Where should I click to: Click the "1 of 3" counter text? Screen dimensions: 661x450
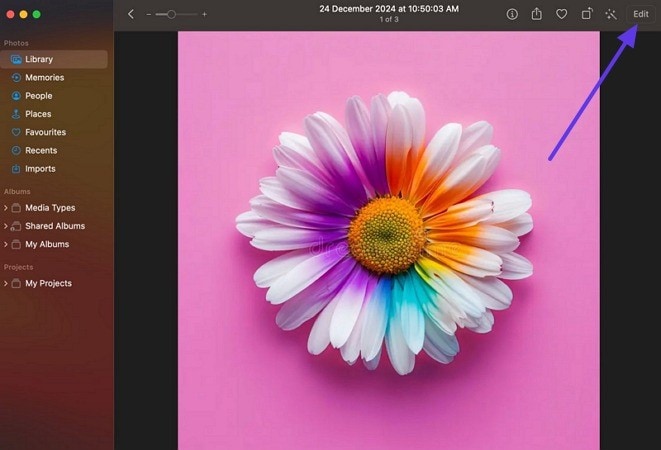[x=389, y=19]
